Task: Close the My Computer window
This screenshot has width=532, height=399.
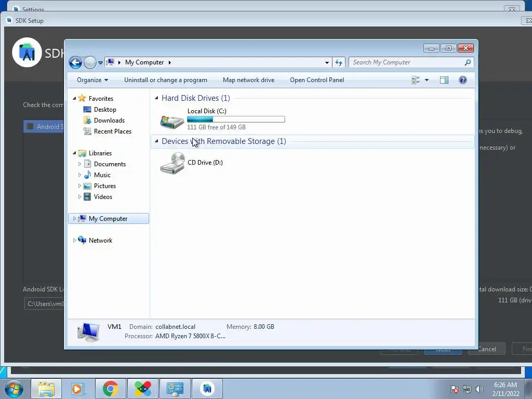Action: (465, 48)
